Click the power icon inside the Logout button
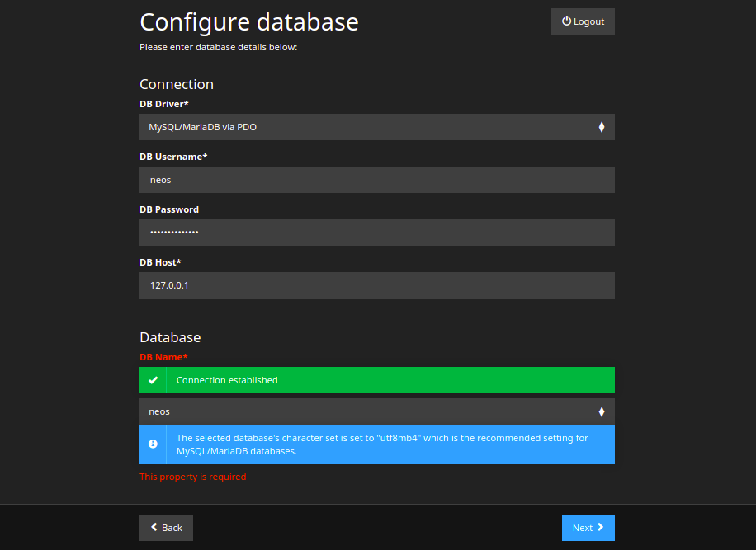This screenshot has height=550, width=756. [x=567, y=21]
